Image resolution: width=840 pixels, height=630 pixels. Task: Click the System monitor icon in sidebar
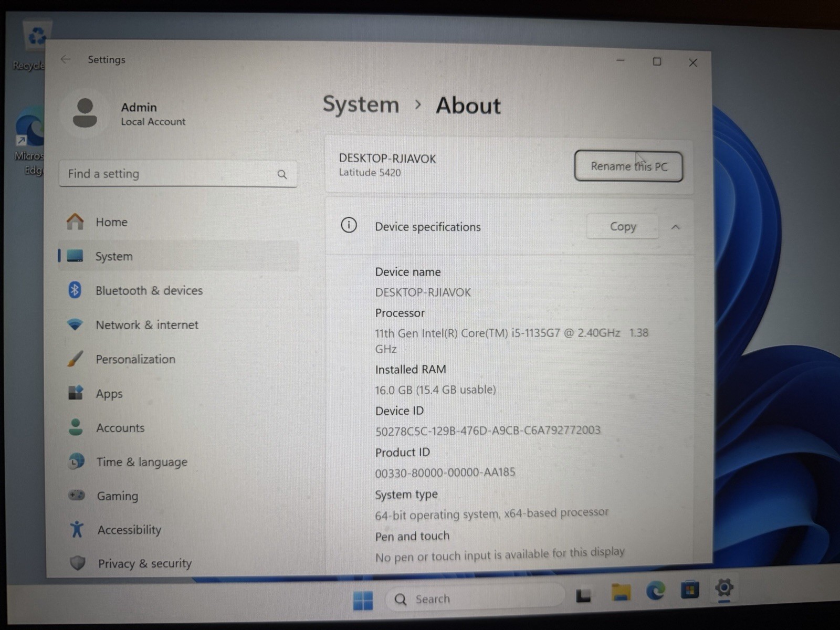click(x=75, y=256)
